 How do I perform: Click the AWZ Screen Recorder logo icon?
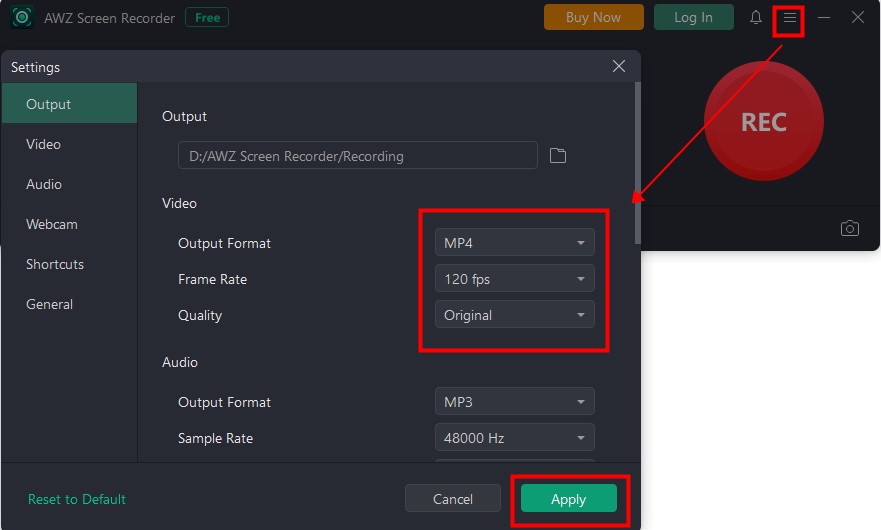click(x=22, y=17)
